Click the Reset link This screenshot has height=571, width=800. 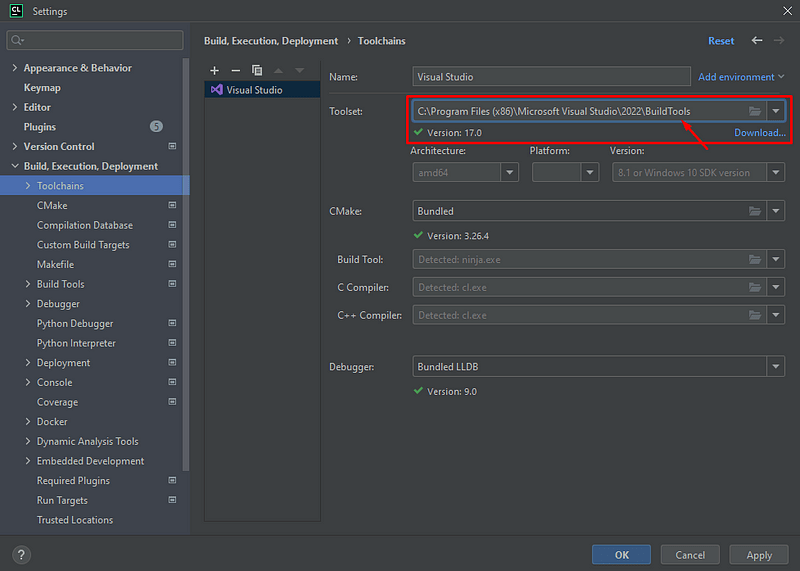click(x=721, y=41)
